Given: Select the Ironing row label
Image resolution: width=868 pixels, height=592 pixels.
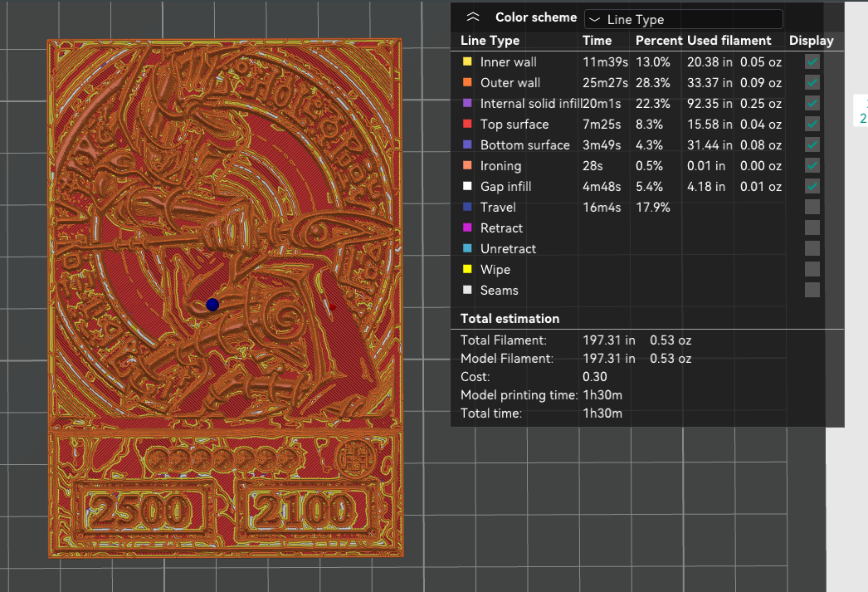Looking at the screenshot, I should coord(500,165).
